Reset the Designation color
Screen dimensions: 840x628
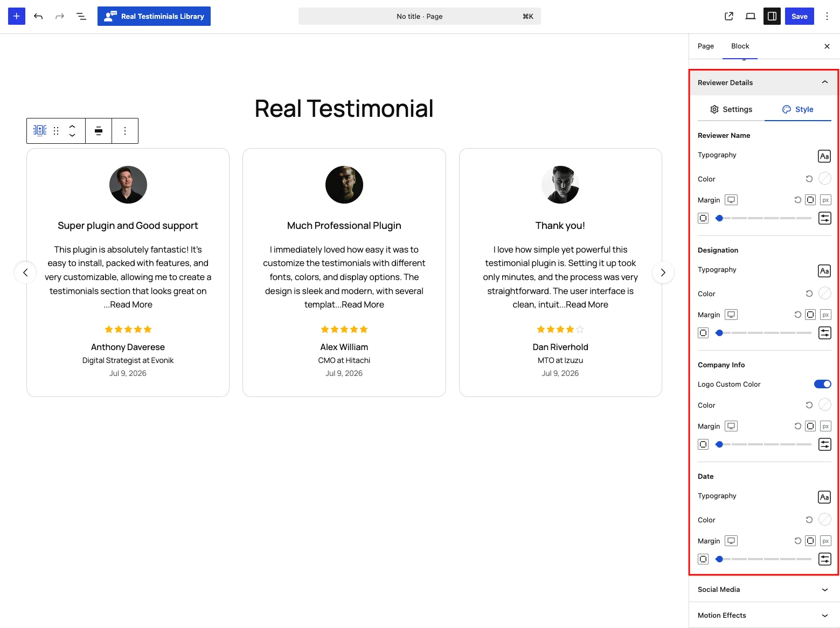[x=809, y=294]
